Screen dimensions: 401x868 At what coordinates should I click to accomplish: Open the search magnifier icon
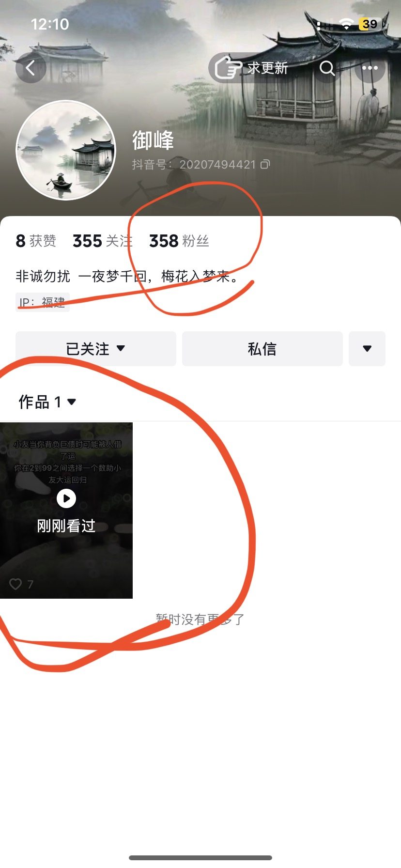coord(327,68)
